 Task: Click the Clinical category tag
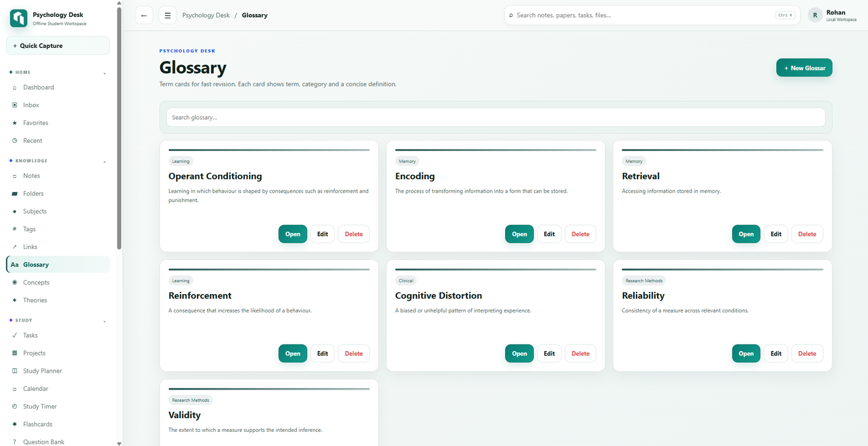406,281
